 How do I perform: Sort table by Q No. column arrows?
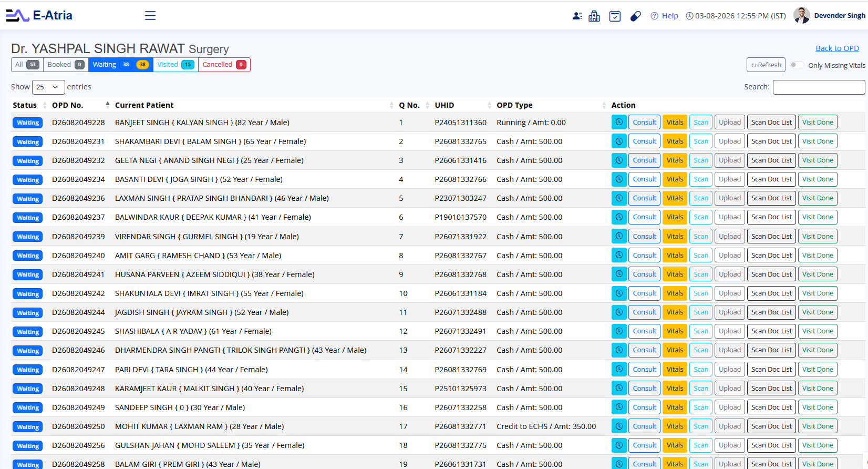tap(428, 105)
